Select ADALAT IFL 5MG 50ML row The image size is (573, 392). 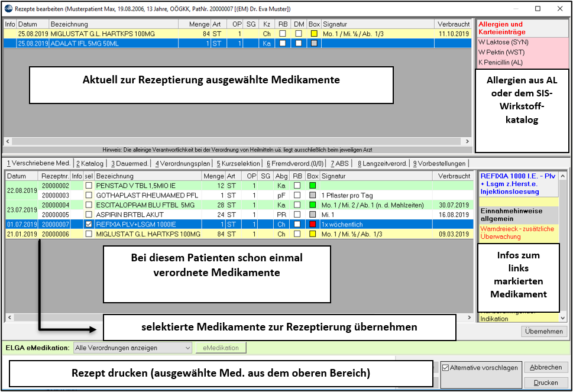click(x=238, y=43)
